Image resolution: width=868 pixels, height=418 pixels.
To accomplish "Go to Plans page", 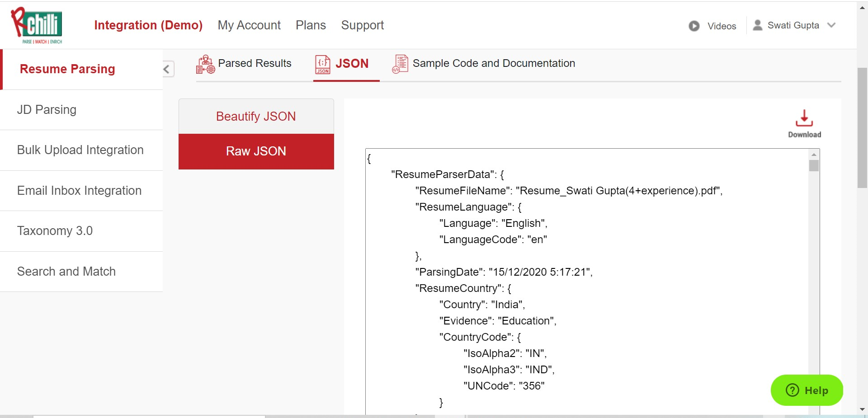I will click(x=311, y=25).
